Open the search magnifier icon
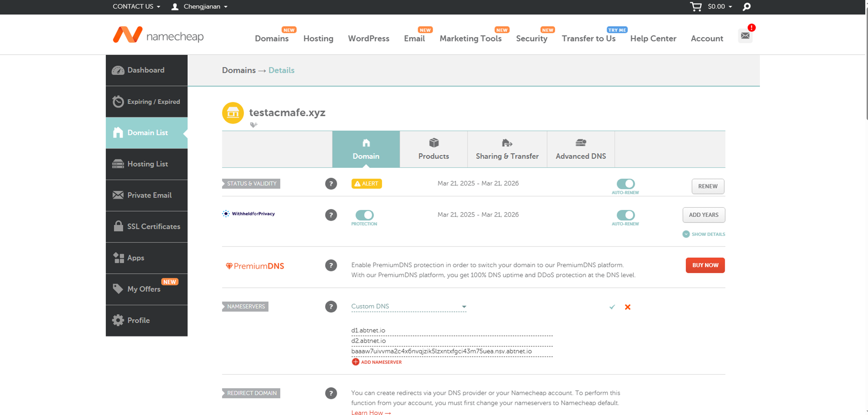 point(746,7)
